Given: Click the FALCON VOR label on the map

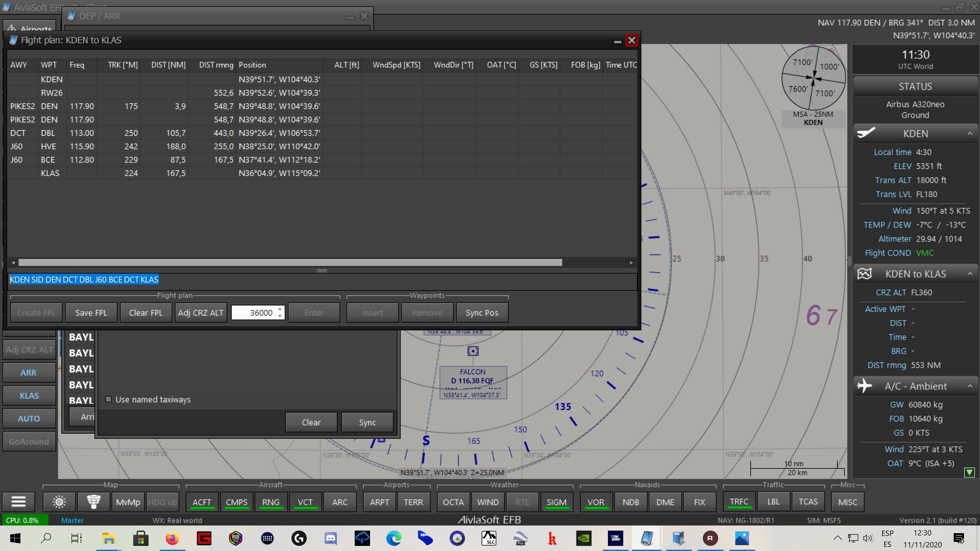Looking at the screenshot, I should tap(473, 382).
